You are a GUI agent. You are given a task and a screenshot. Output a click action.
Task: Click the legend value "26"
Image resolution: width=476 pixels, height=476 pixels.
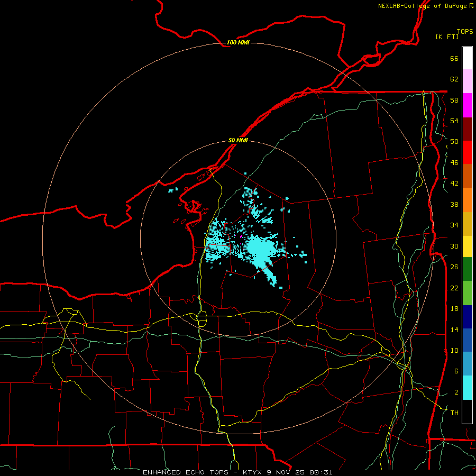click(454, 267)
